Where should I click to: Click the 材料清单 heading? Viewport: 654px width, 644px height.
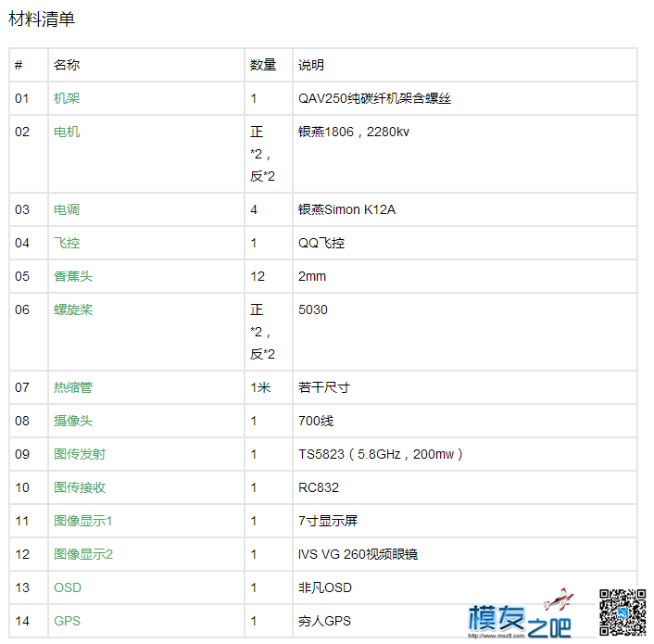click(x=42, y=19)
